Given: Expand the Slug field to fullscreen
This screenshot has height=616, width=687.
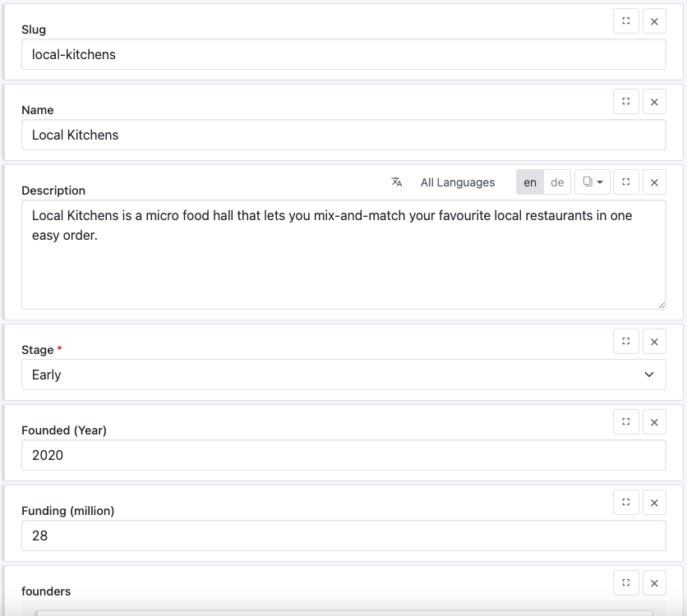Looking at the screenshot, I should pos(625,21).
